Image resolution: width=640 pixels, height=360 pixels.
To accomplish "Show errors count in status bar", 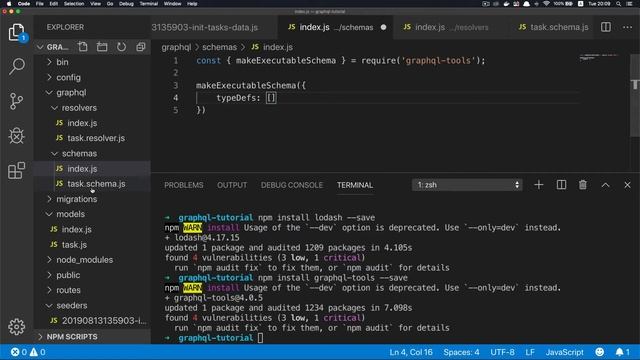I will point(19,352).
